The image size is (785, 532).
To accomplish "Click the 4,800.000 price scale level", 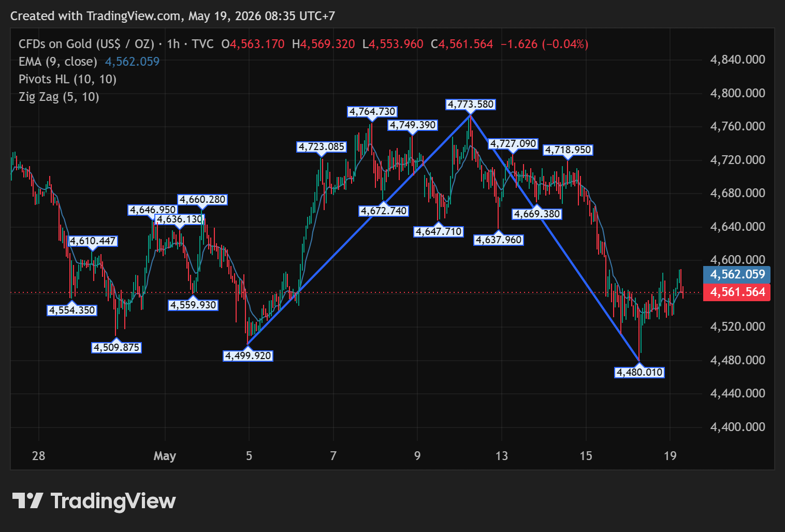I will coord(737,93).
